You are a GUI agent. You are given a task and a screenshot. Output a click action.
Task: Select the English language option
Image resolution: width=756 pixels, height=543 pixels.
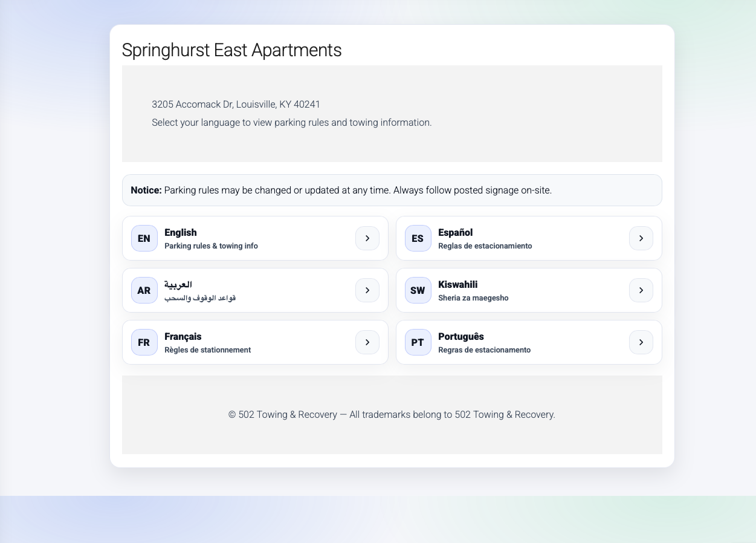pyautogui.click(x=254, y=238)
